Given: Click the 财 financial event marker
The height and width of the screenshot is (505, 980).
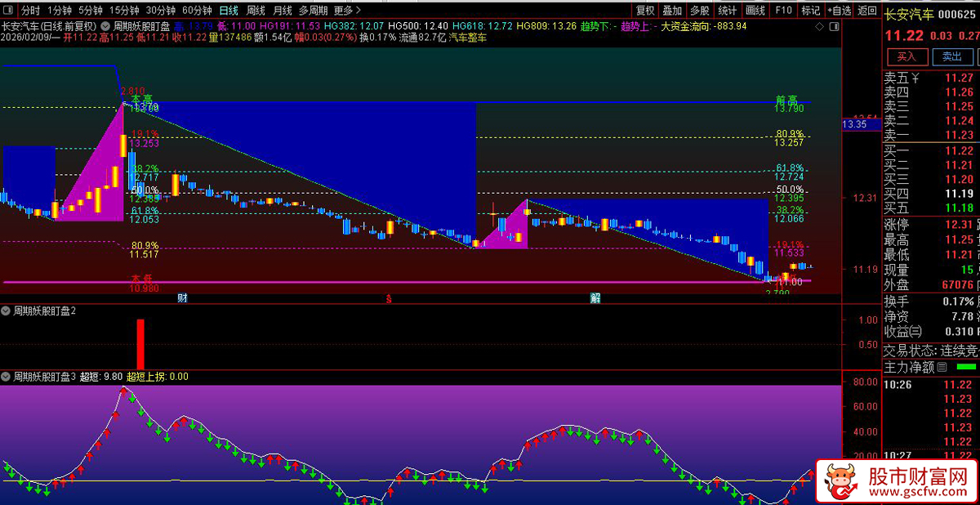Looking at the screenshot, I should click(x=182, y=298).
